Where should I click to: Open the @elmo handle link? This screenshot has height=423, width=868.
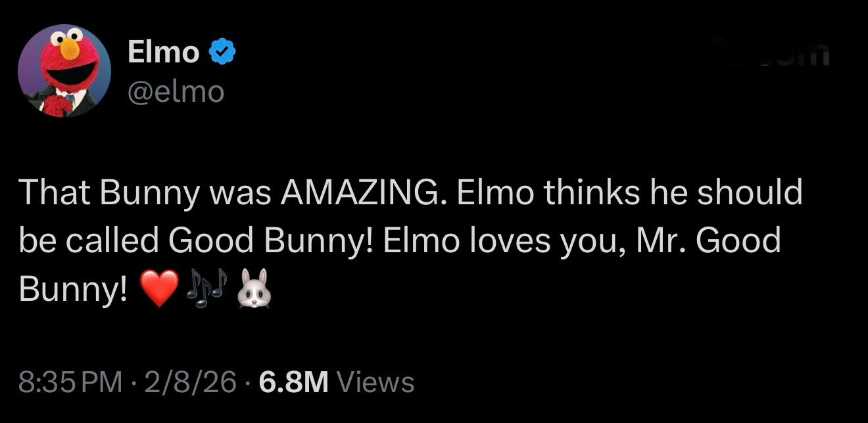point(176,91)
